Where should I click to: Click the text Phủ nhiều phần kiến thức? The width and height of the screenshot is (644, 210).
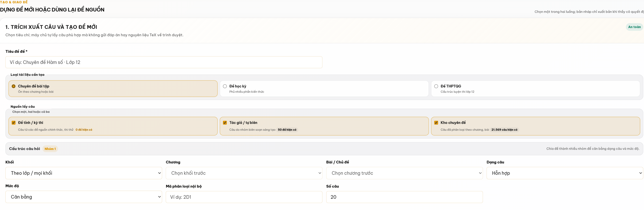coord(247,92)
